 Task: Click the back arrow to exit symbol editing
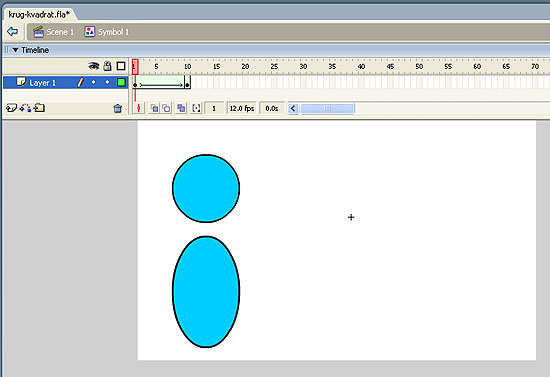[13, 32]
